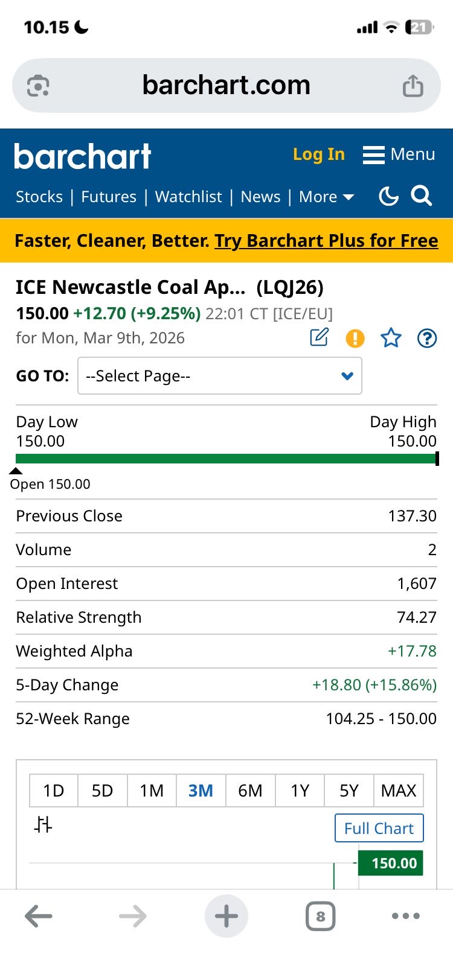Viewport: 453px width, 980px height.
Task: Tap the search magnifier icon
Action: tap(421, 196)
